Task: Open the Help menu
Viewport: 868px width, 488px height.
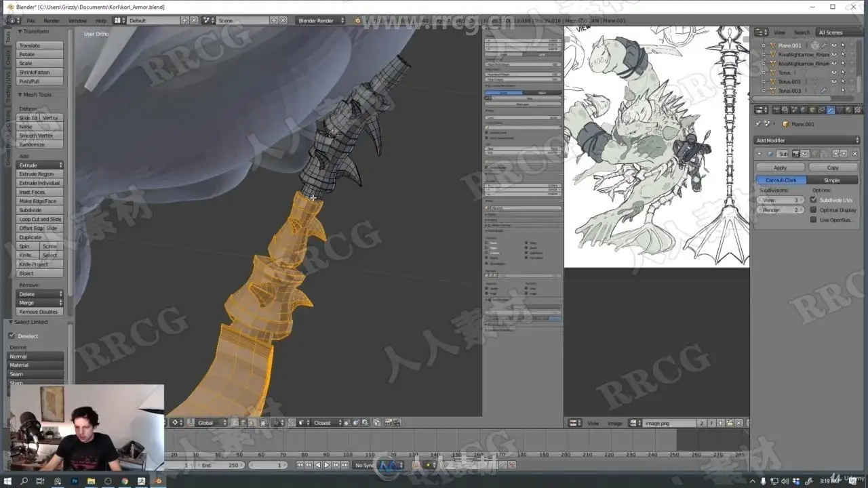Action: click(100, 20)
